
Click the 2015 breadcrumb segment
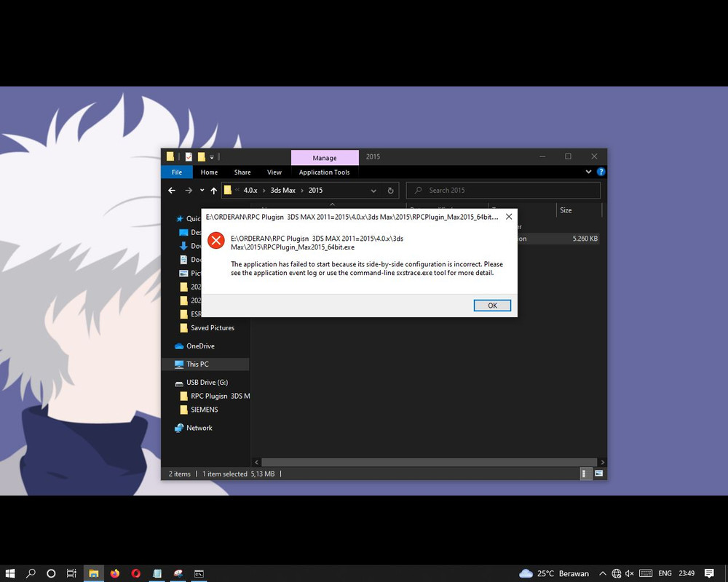[315, 191]
